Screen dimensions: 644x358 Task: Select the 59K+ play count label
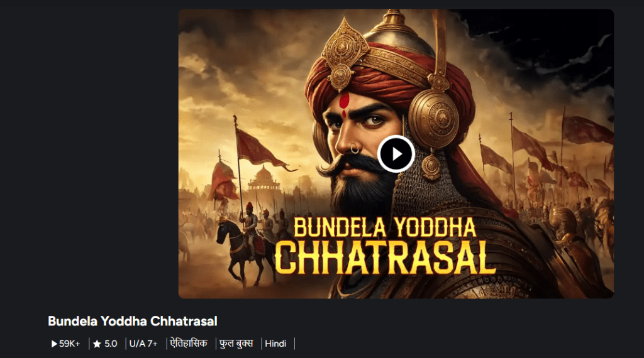(x=70, y=344)
